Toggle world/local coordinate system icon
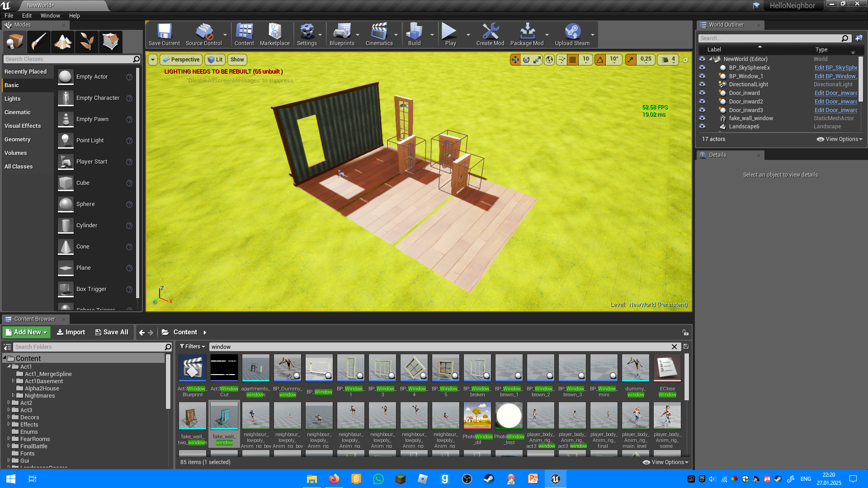Image resolution: width=868 pixels, height=488 pixels. point(549,60)
